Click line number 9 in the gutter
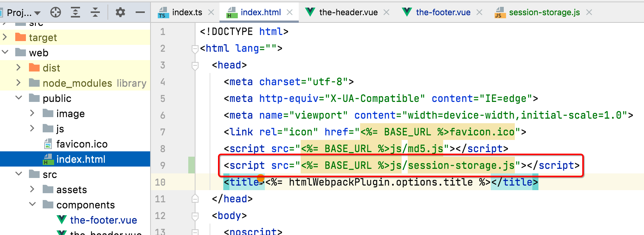 point(163,165)
